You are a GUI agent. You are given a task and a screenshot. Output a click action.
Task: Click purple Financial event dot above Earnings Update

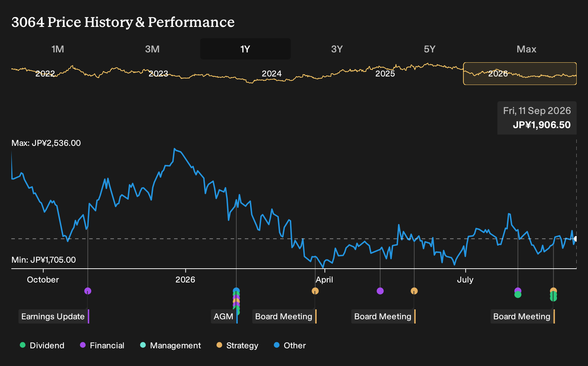[x=88, y=291]
